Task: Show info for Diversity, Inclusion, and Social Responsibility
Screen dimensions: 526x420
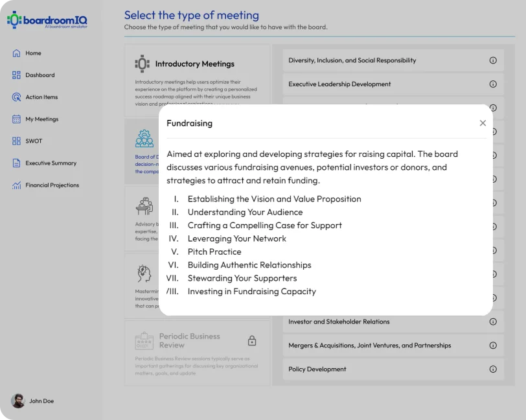Action: coord(493,60)
